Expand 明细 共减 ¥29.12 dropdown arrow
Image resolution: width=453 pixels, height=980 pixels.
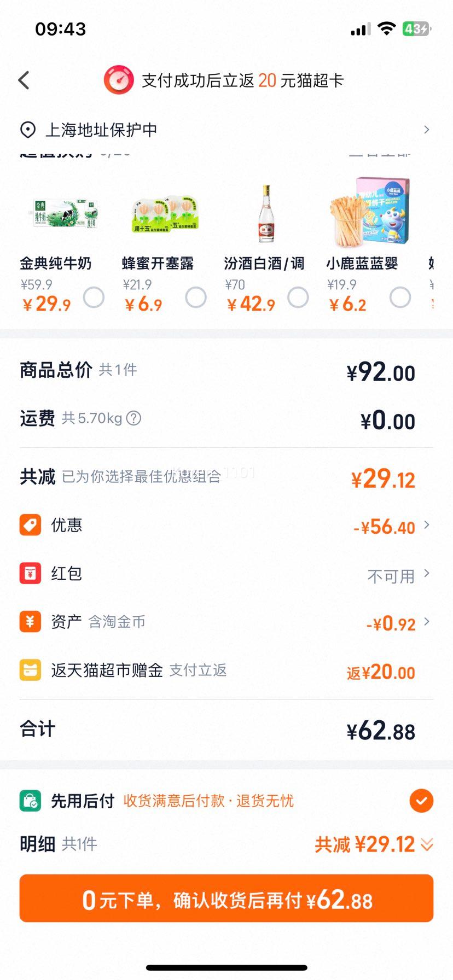(x=427, y=845)
